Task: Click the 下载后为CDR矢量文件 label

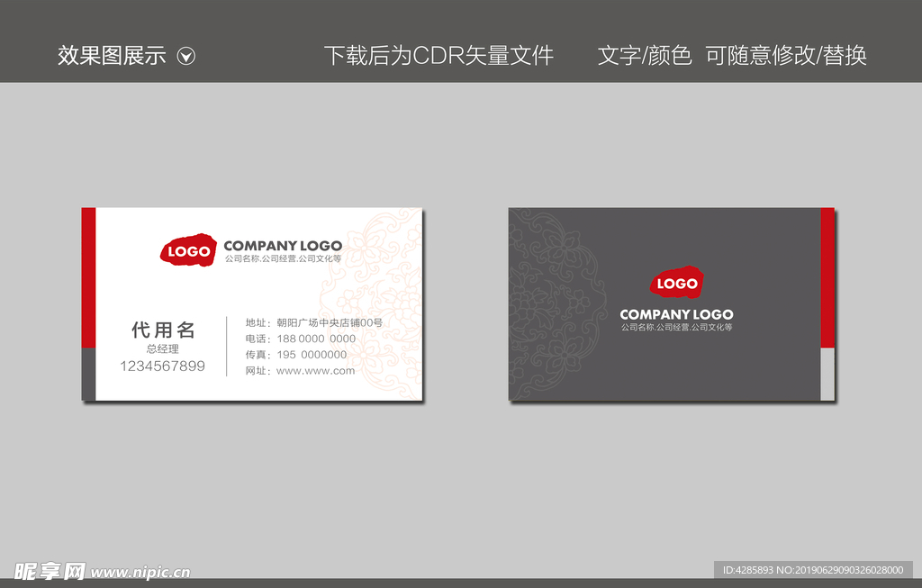Action: (x=440, y=55)
